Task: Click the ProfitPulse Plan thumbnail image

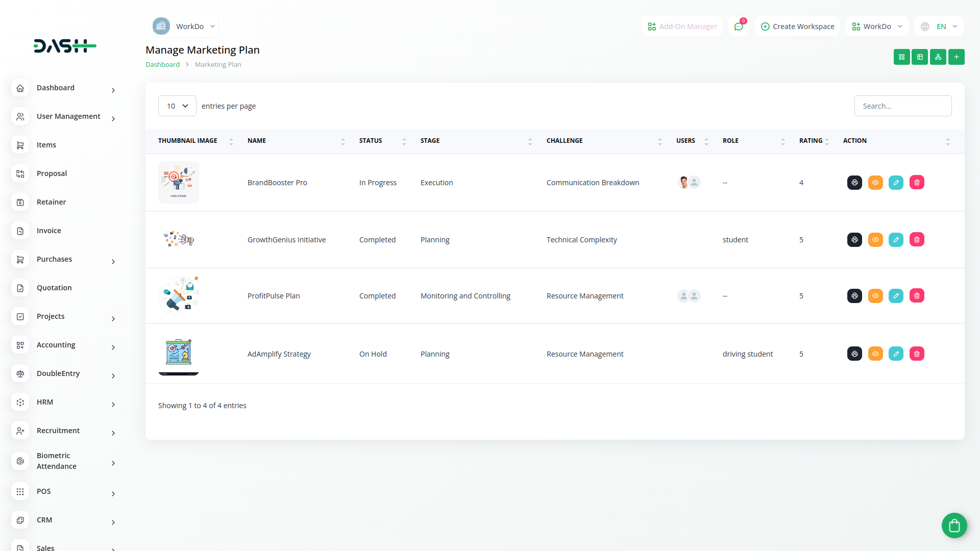Action: [179, 296]
